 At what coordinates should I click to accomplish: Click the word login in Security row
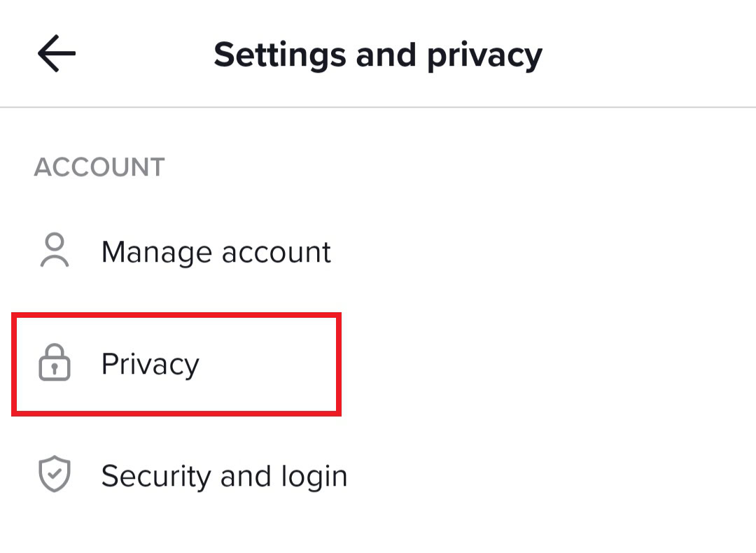tap(314, 477)
